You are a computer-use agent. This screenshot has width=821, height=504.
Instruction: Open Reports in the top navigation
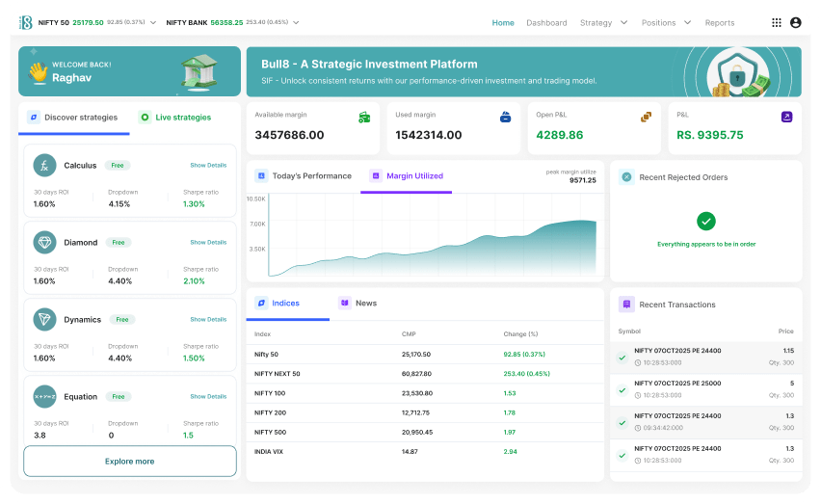tap(719, 22)
